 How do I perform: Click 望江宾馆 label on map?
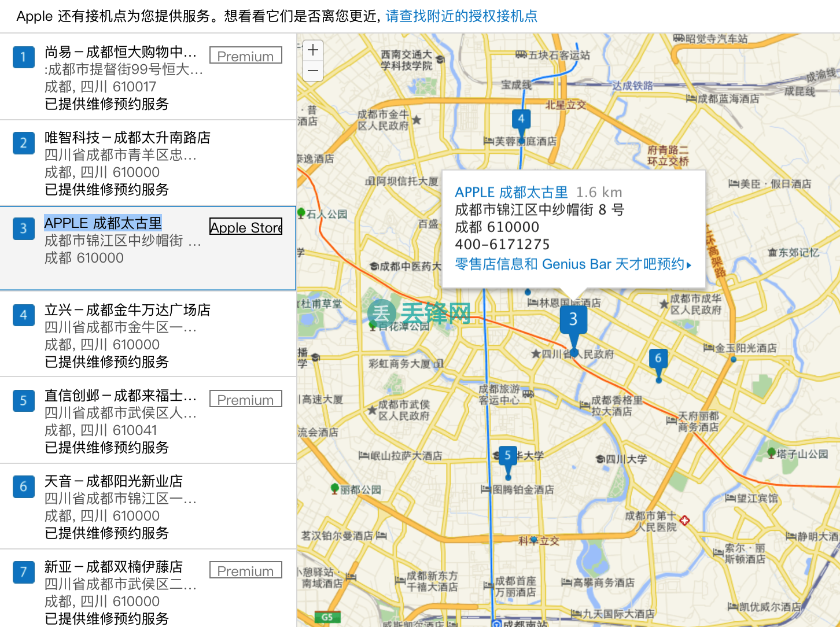757,499
